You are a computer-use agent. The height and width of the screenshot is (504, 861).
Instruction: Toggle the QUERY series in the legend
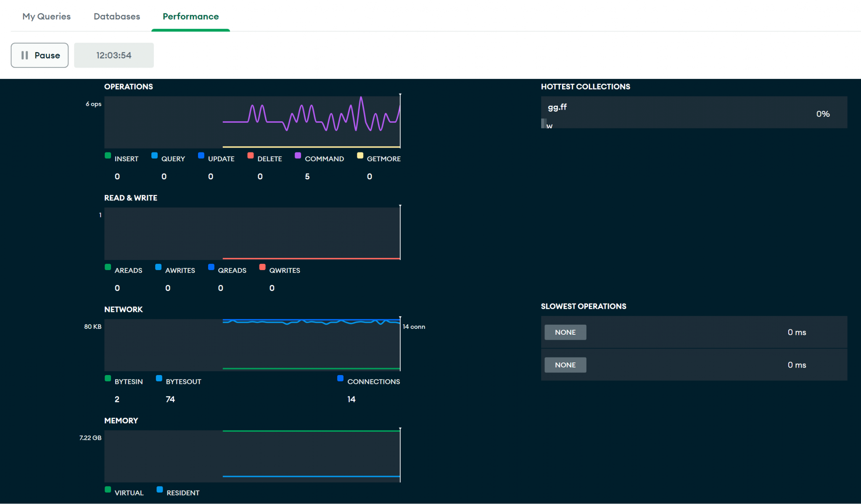(x=154, y=155)
